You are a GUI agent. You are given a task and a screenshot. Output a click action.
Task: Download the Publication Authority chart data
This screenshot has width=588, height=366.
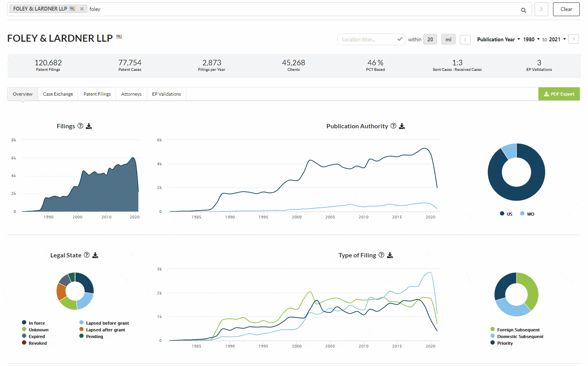(x=402, y=126)
